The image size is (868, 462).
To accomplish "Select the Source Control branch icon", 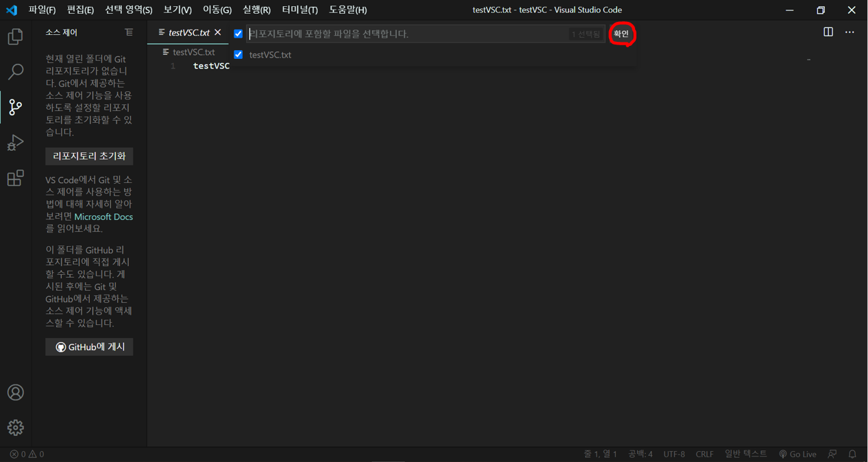I will 15,107.
